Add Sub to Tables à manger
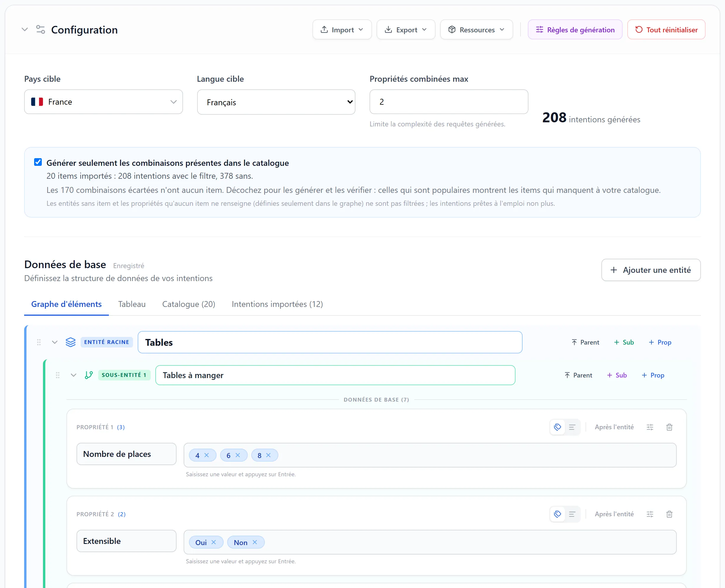The width and height of the screenshot is (725, 588). coord(616,375)
